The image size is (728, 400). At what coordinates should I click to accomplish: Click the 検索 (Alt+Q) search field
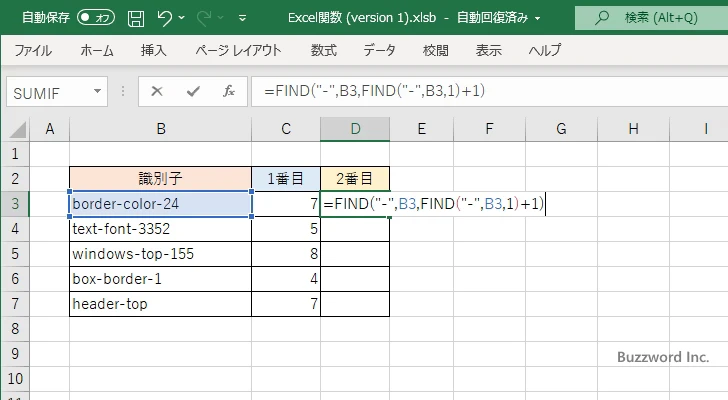tap(651, 18)
